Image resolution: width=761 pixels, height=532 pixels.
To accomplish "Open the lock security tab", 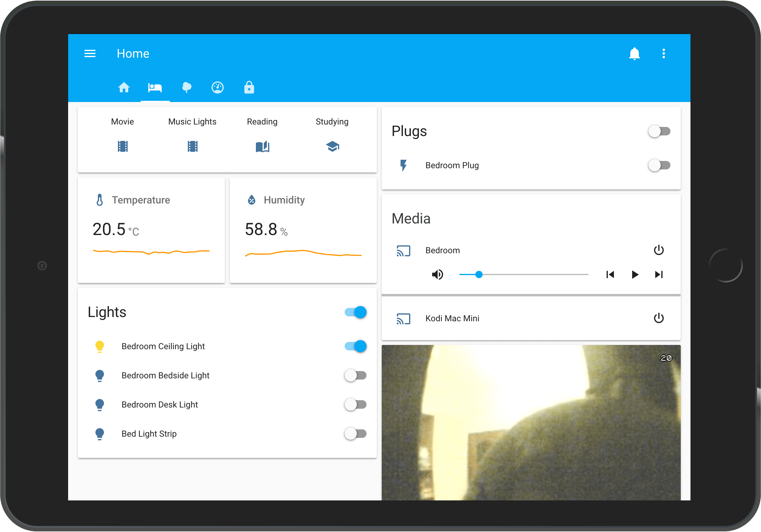I will (x=249, y=87).
